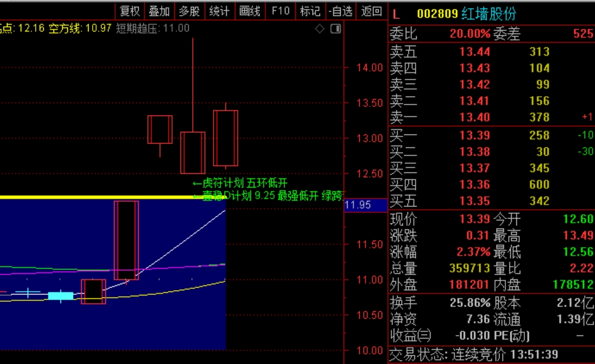This screenshot has width=595, height=364.
Task: Click 换手 value 25.86%
Action: [x=470, y=302]
